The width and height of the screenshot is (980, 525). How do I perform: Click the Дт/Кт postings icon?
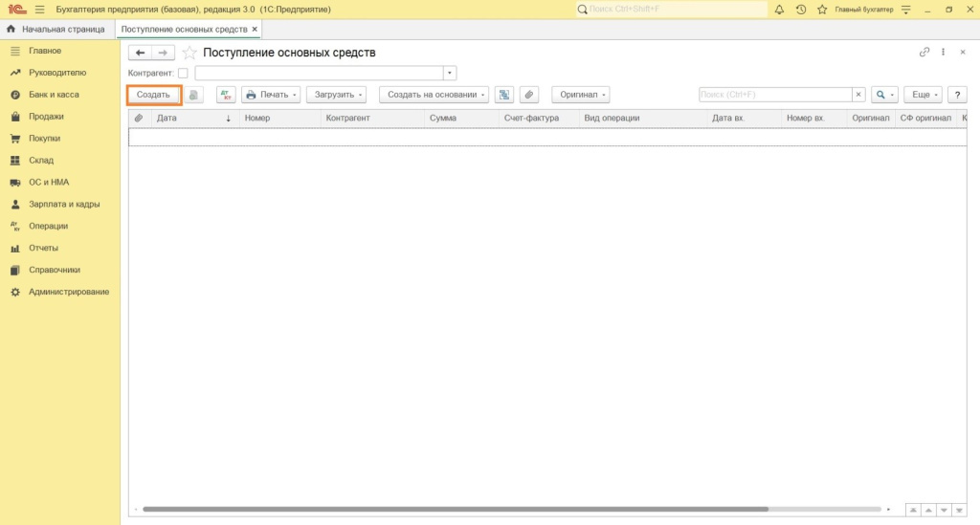click(226, 95)
